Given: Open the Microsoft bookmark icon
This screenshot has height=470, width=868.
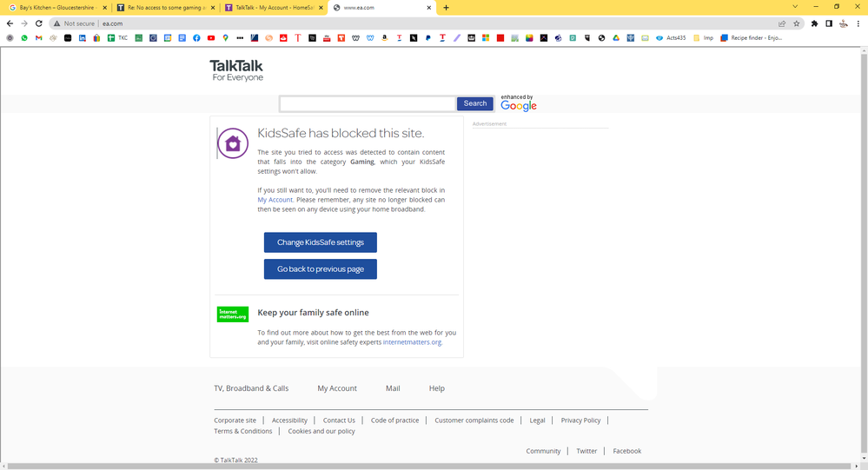Looking at the screenshot, I should (486, 38).
